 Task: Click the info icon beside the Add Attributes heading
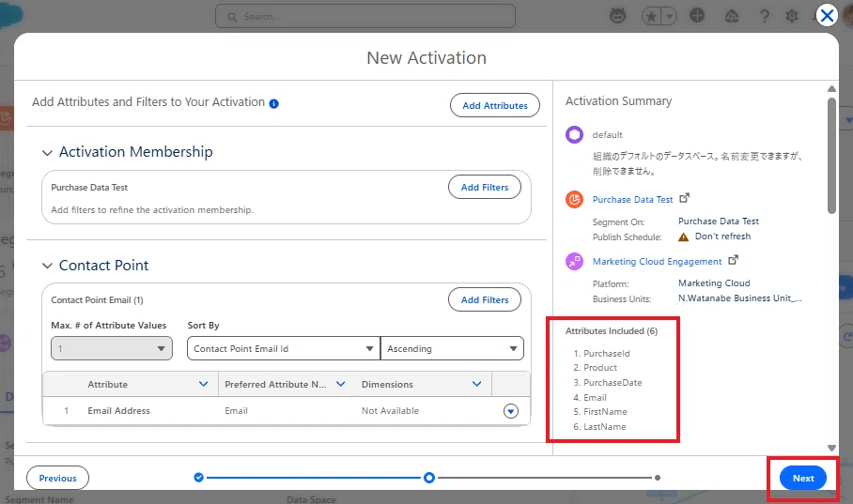(274, 103)
